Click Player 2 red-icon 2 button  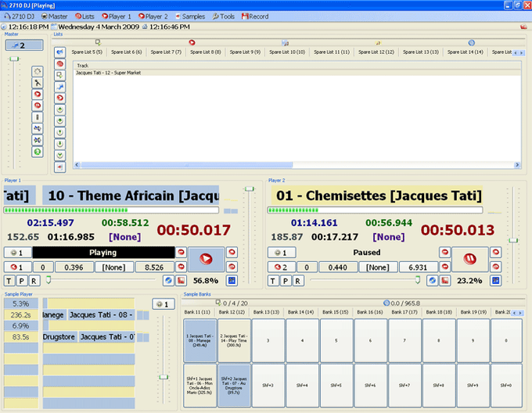point(282,268)
